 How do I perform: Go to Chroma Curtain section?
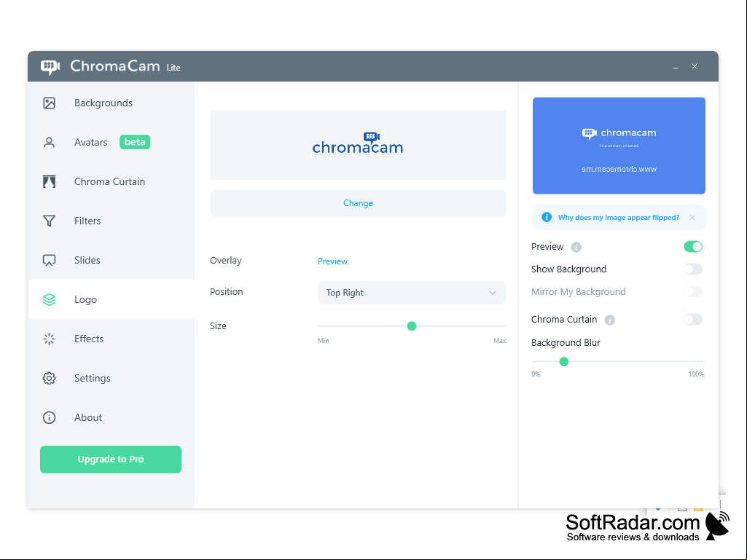tap(112, 181)
